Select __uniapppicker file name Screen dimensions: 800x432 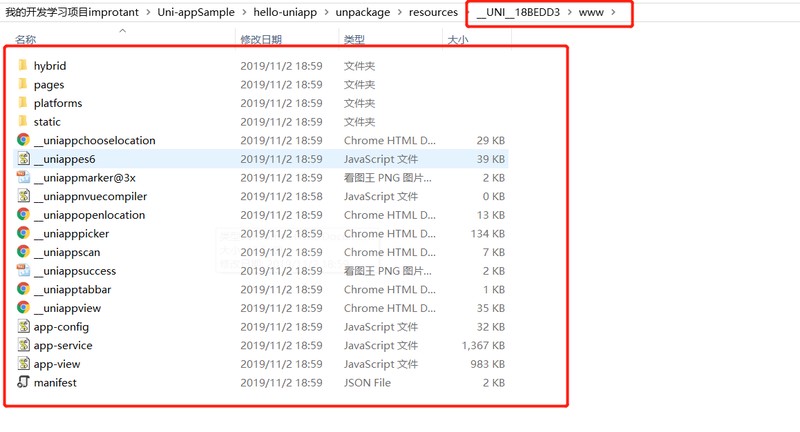click(x=71, y=234)
